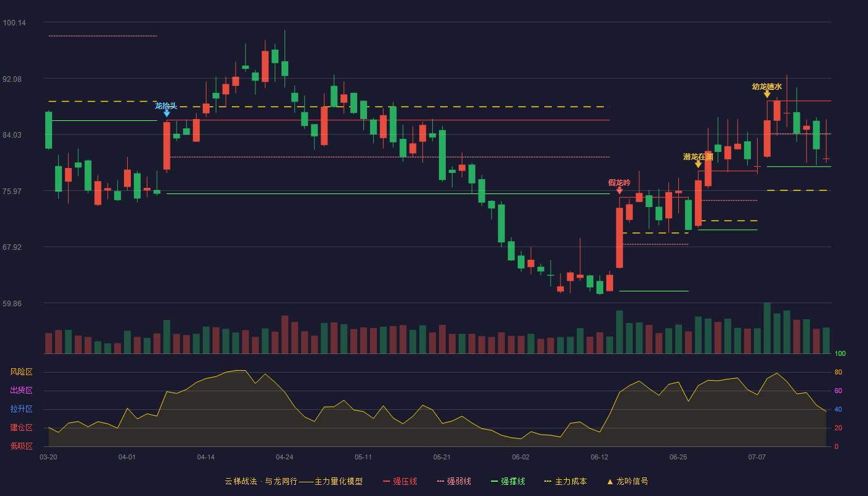868x496 pixels.
Task: Click the 龙吟信号 triangle legend icon
Action: click(609, 481)
